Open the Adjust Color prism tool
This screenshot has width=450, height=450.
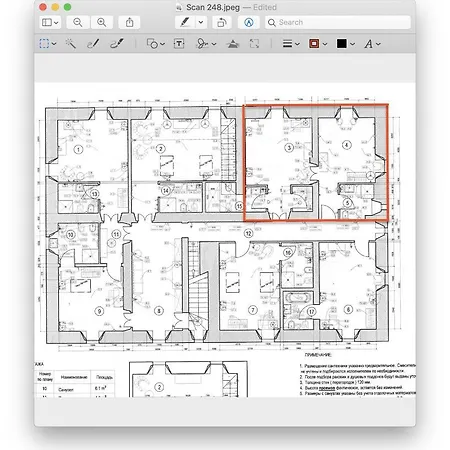(x=233, y=44)
